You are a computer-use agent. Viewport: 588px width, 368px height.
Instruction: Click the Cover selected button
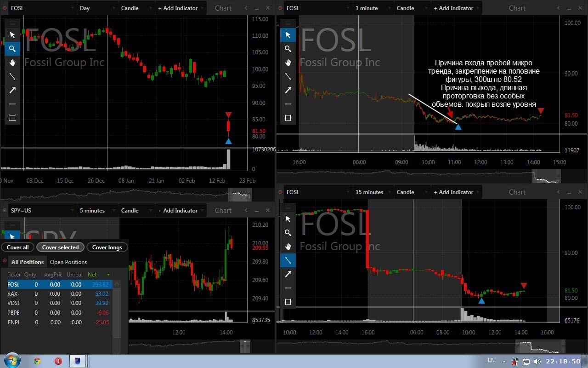coord(61,247)
